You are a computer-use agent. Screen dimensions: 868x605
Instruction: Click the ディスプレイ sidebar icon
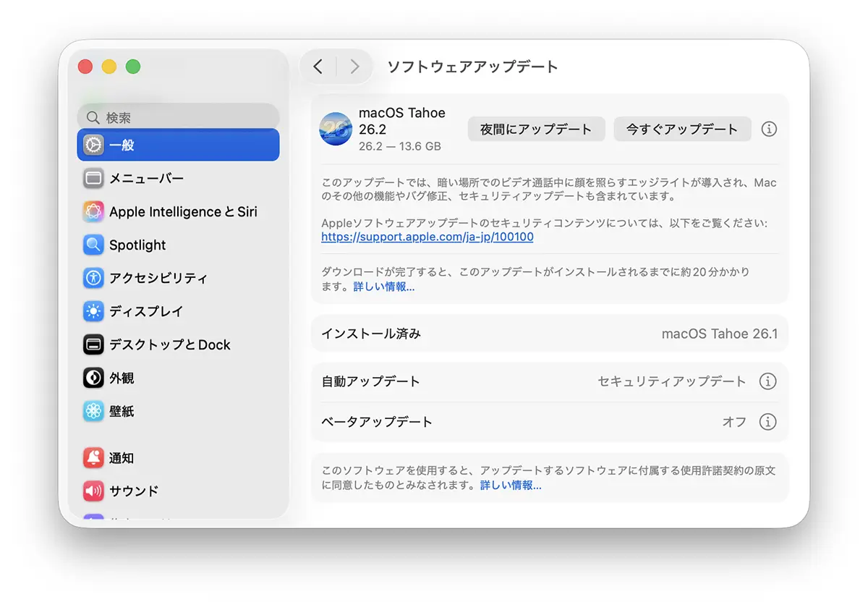93,311
